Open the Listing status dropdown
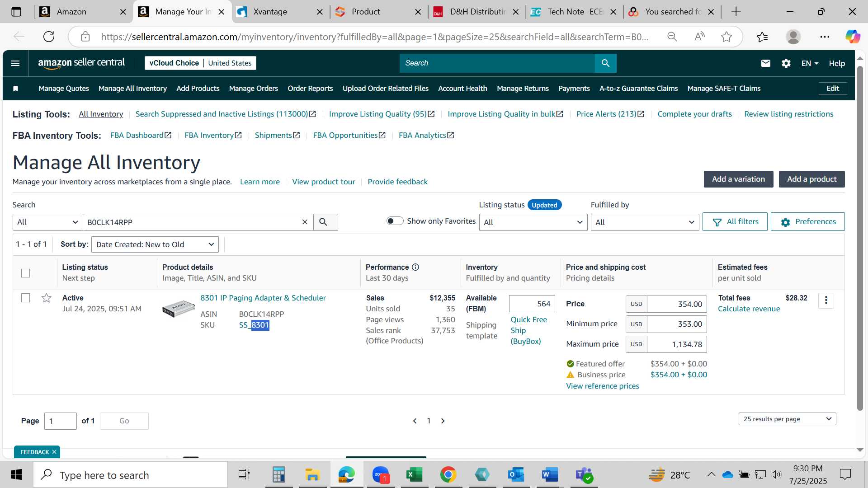The image size is (868, 488). tap(533, 222)
